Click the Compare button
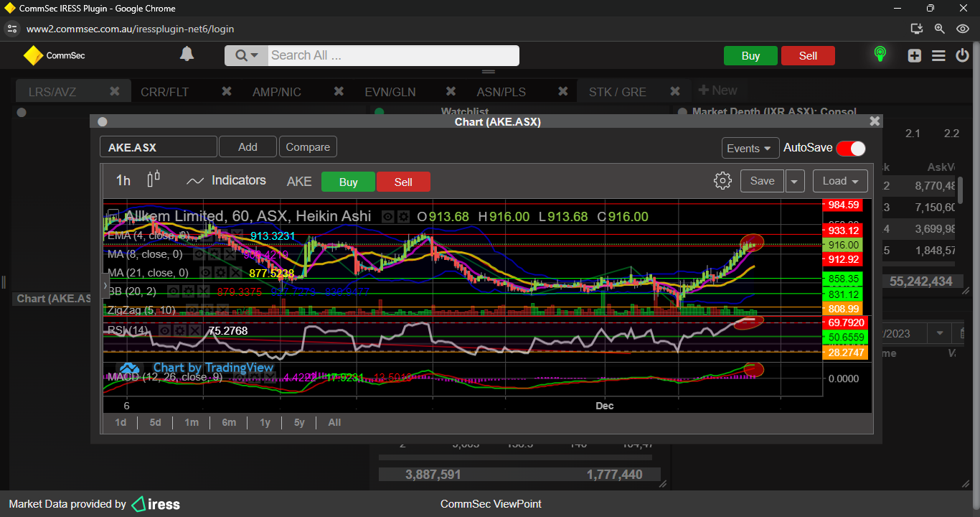The height and width of the screenshot is (517, 980). click(308, 147)
